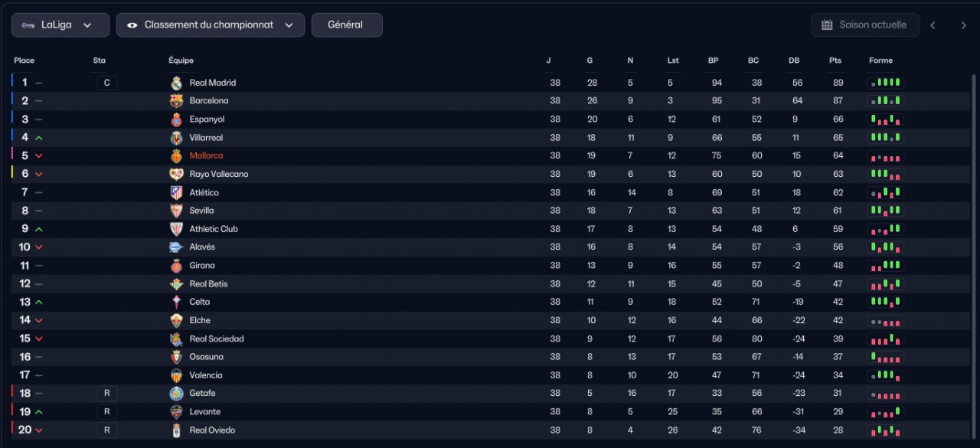
Task: Sort table by Place column header
Action: tap(24, 60)
